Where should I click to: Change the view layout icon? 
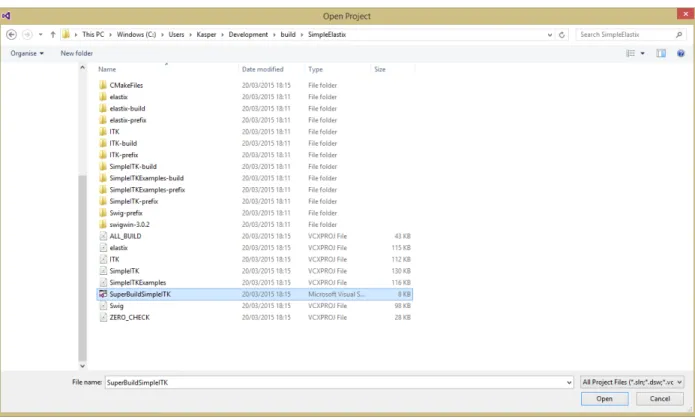point(630,53)
